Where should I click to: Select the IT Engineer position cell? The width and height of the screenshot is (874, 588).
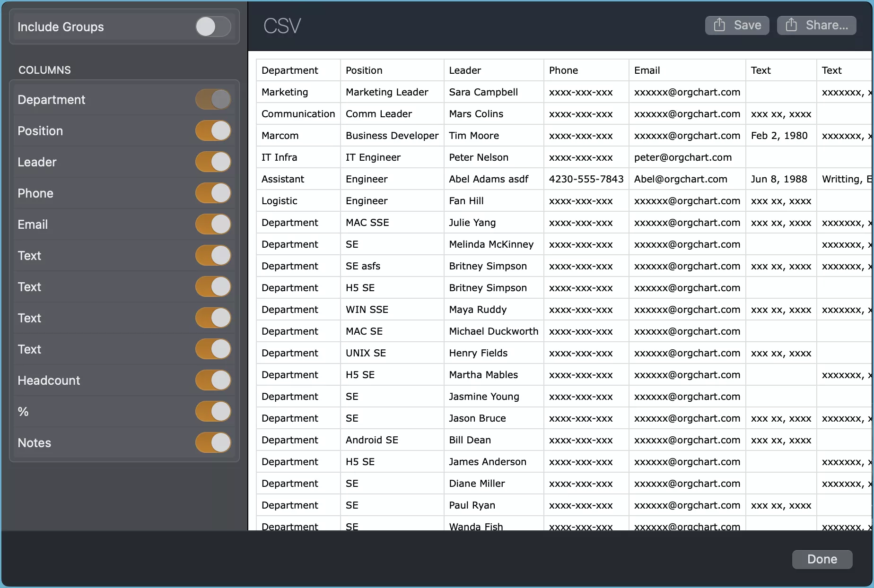[x=392, y=157]
